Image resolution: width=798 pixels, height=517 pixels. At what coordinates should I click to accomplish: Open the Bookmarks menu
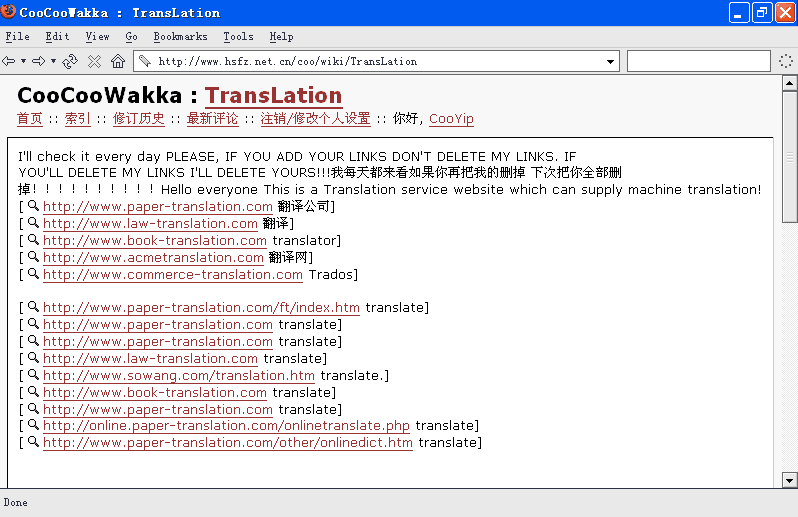[180, 37]
